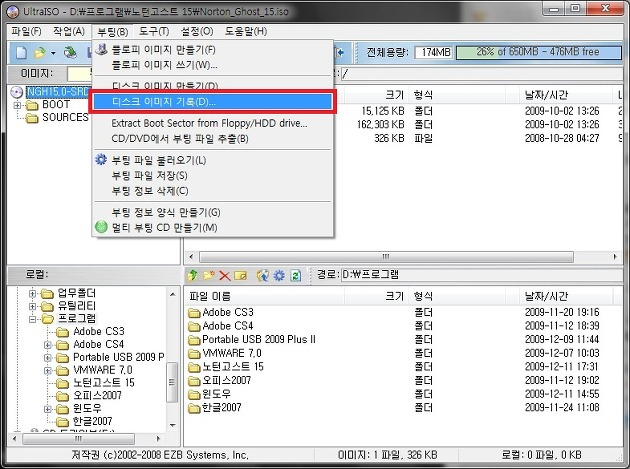The height and width of the screenshot is (469, 630).
Task: Click the local Up folder green arrow icon
Action: point(192,275)
